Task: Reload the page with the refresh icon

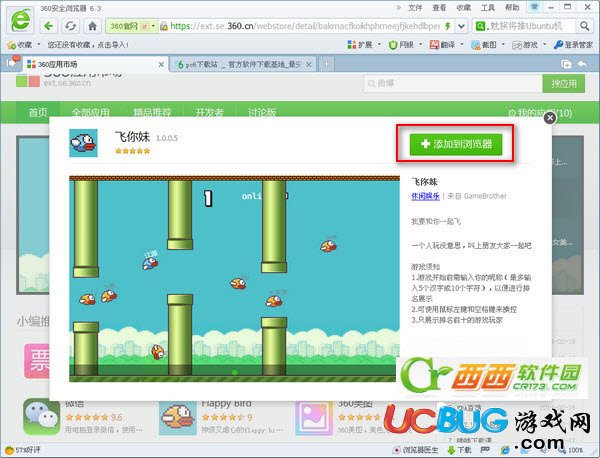Action: pos(70,26)
